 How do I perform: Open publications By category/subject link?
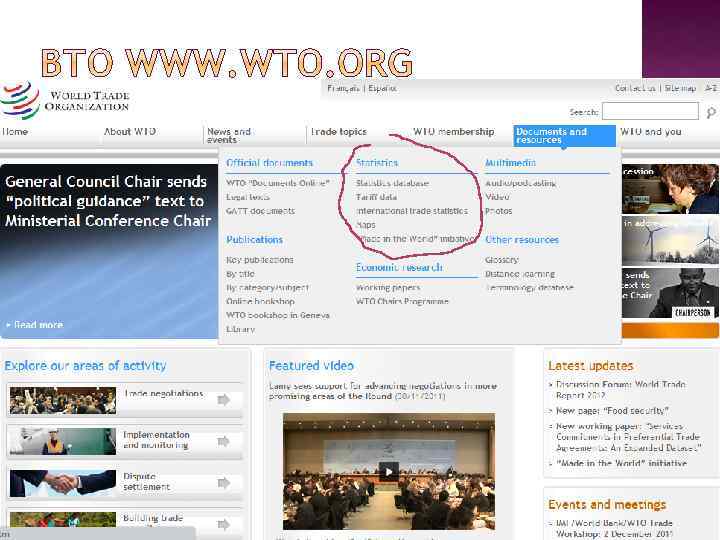pos(267,288)
